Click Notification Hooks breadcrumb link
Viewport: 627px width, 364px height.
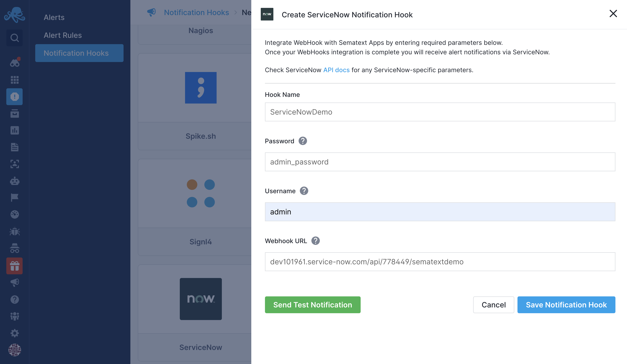pos(196,12)
